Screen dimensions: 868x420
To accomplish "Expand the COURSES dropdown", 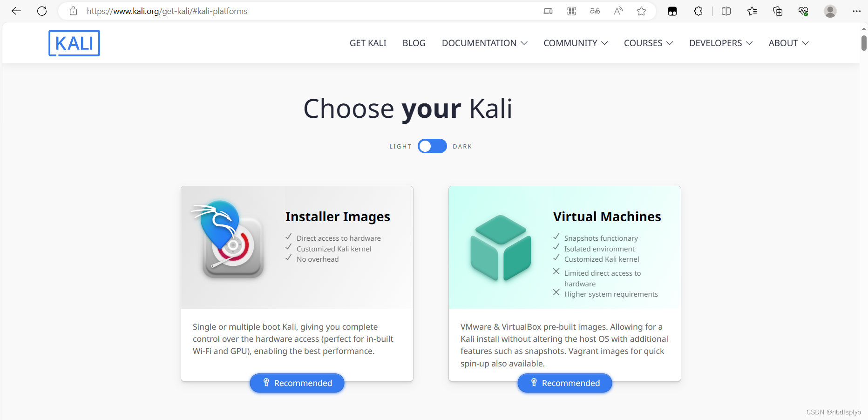I will click(x=648, y=43).
